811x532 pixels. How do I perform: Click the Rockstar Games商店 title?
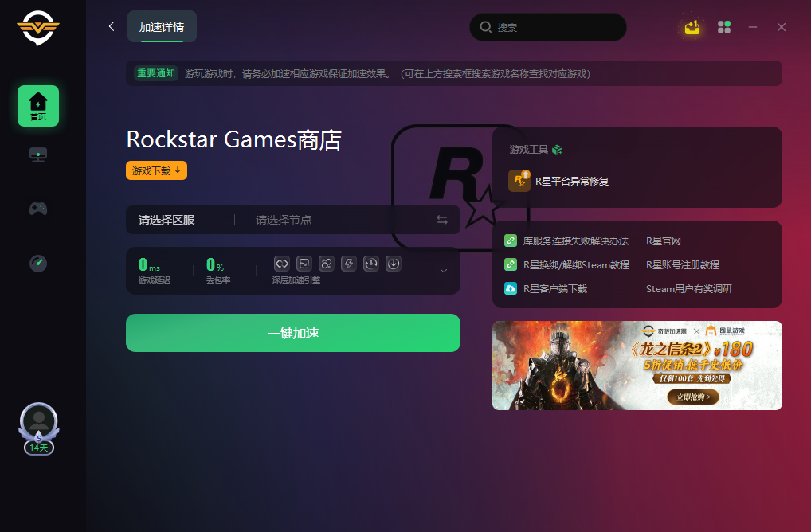(x=233, y=139)
